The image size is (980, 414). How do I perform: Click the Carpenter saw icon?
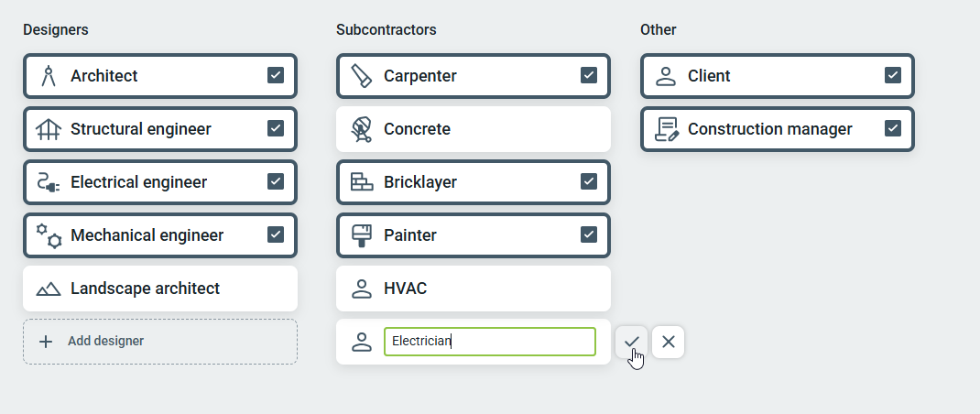tap(362, 76)
